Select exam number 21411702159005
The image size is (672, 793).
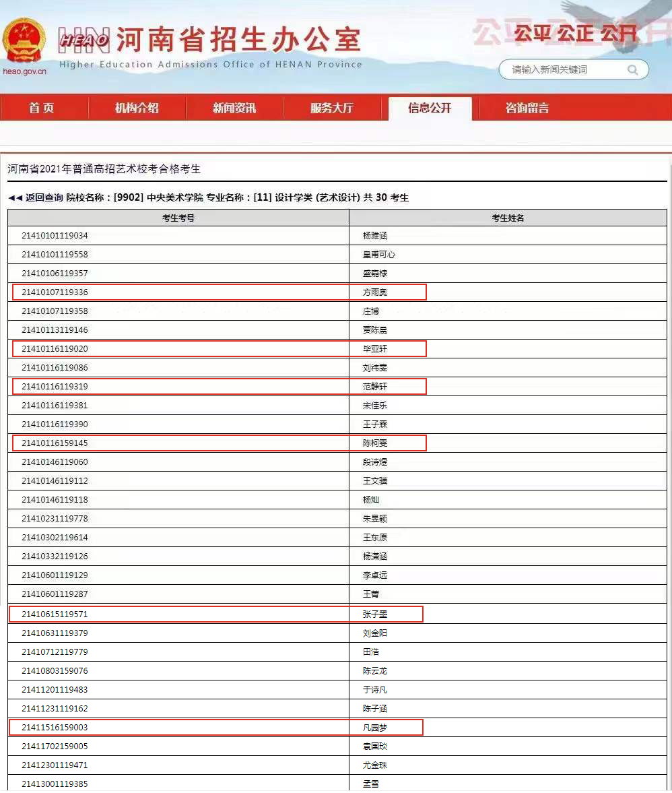55,747
